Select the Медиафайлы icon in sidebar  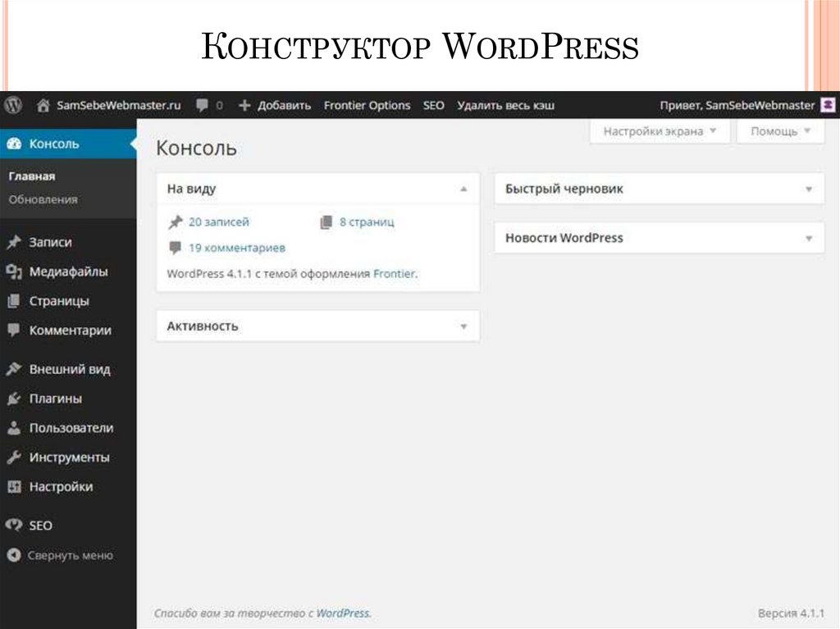pyautogui.click(x=15, y=271)
